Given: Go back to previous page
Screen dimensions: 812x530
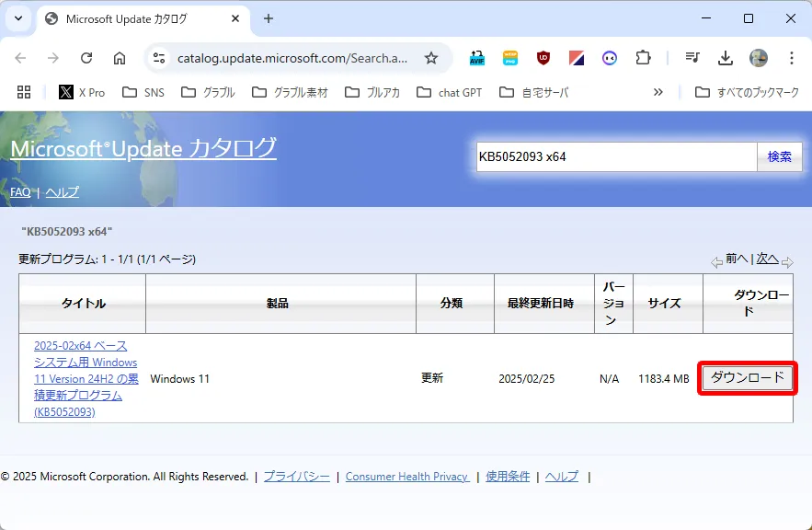Looking at the screenshot, I should [21, 58].
